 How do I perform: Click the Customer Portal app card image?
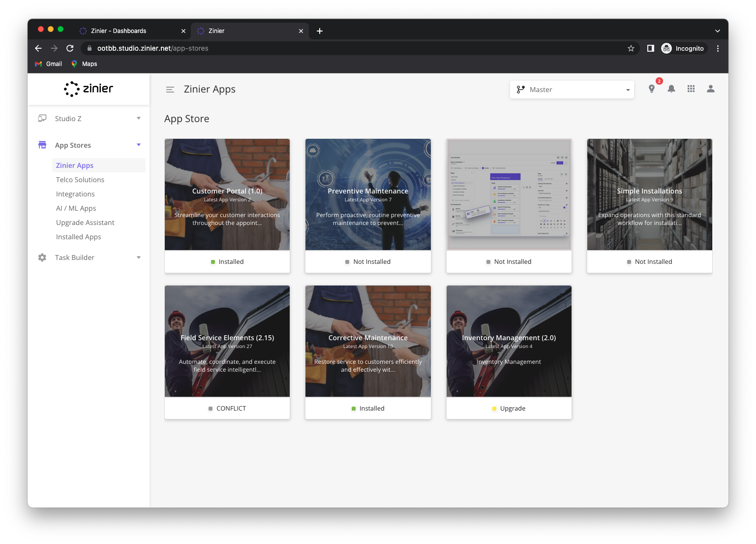[x=227, y=194]
